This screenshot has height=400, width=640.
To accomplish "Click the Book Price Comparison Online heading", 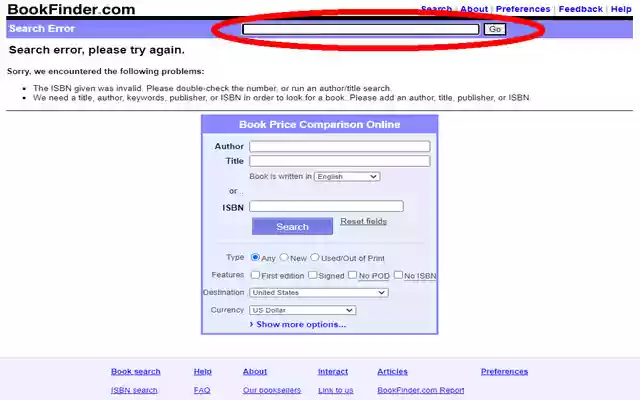I will point(320,124).
